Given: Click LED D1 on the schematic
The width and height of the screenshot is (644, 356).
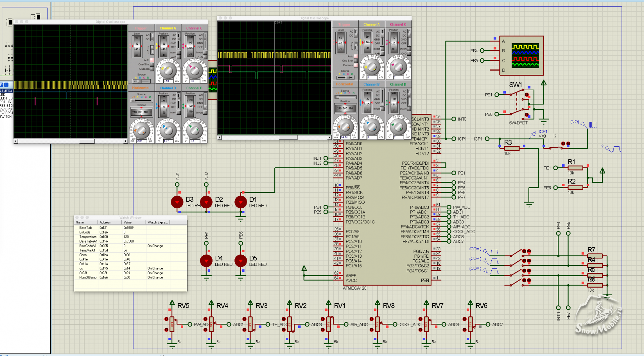Looking at the screenshot, I should point(241,202).
